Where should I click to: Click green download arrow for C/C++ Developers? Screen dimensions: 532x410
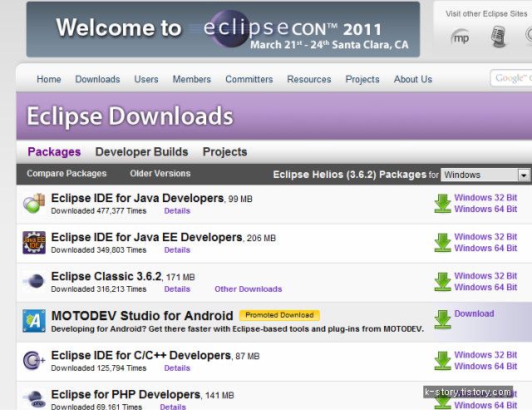tap(442, 360)
